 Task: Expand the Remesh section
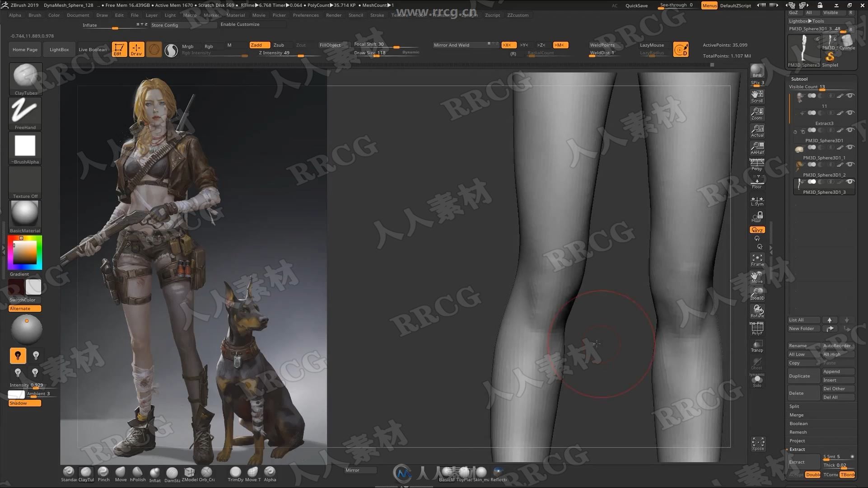pyautogui.click(x=798, y=432)
